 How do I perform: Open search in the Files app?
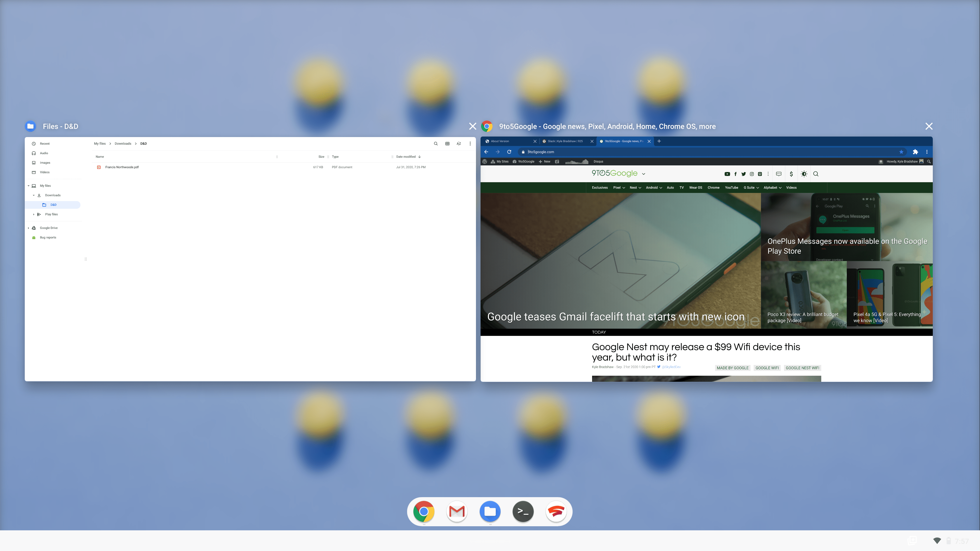click(x=436, y=143)
